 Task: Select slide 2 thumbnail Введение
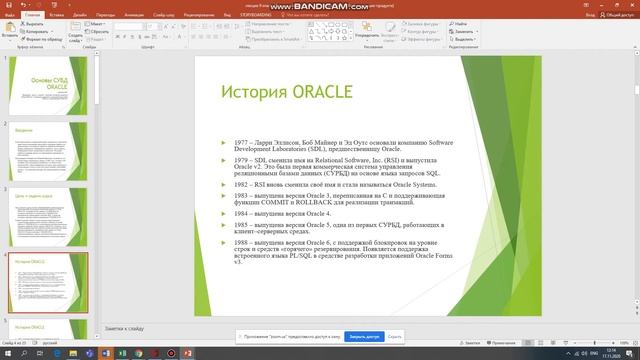[x=48, y=151]
